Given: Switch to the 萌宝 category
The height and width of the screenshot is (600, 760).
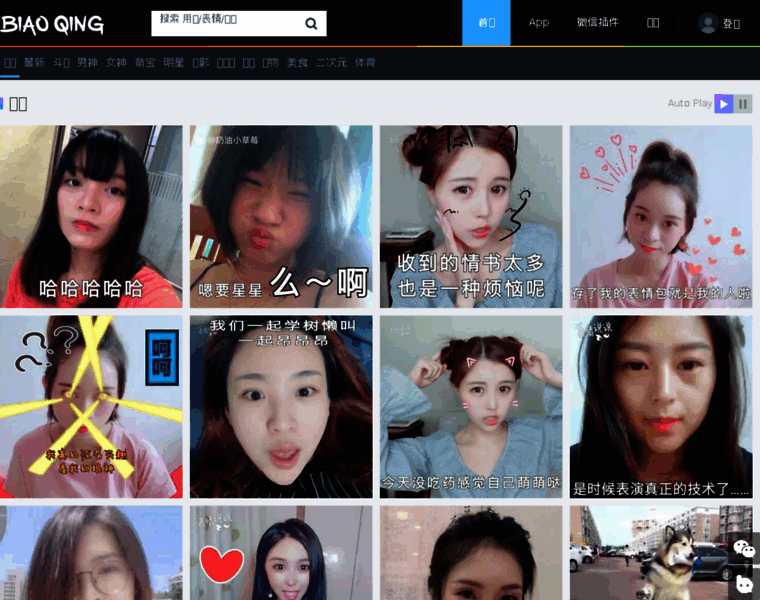Looking at the screenshot, I should 145,63.
